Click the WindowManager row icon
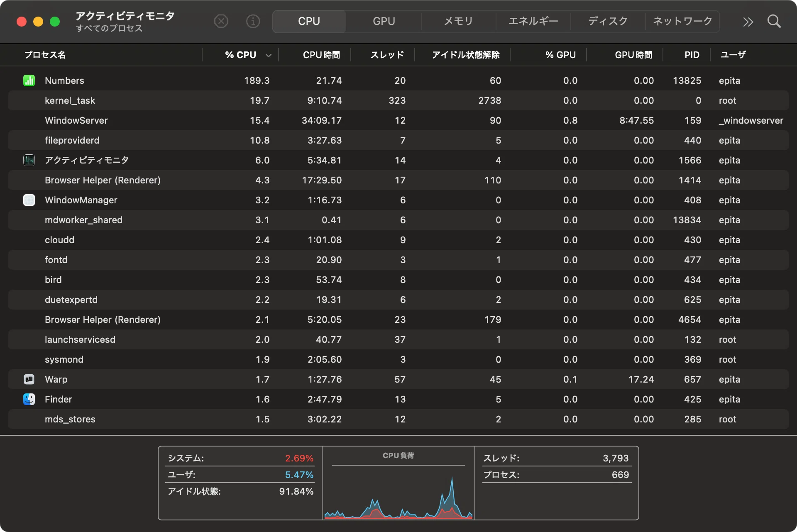This screenshot has height=532, width=797. pos(29,200)
